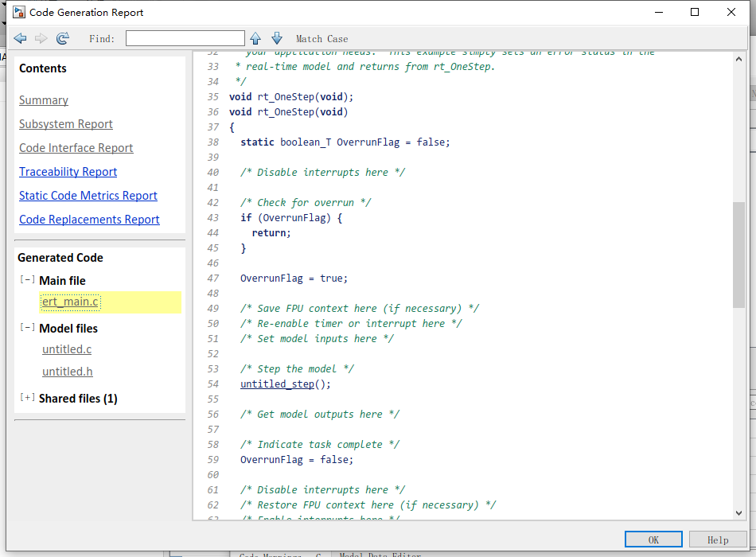Open the Subsystem Report link
Image resolution: width=756 pixels, height=557 pixels.
point(65,124)
